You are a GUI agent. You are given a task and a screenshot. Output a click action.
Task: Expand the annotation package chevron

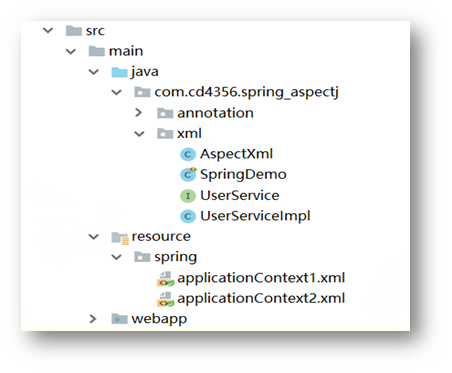[139, 113]
